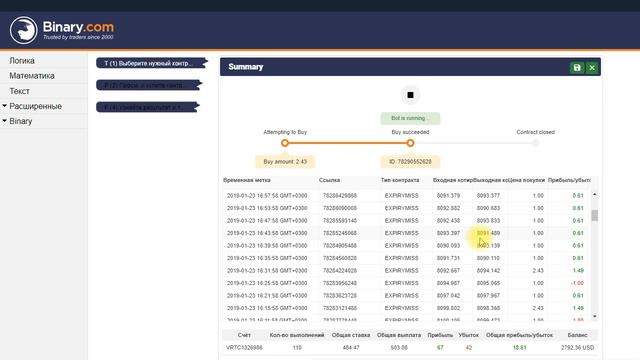
Task: Click the balance 2792.36 USD
Action: point(577,348)
